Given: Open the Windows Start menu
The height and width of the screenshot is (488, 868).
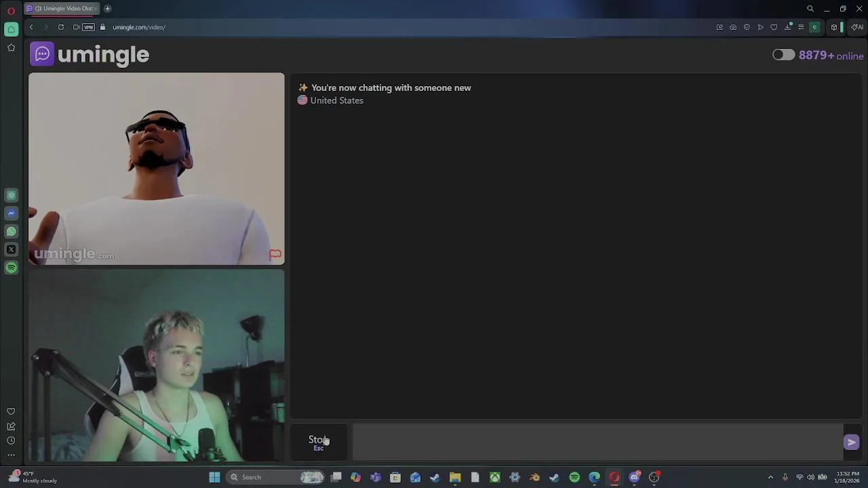Looking at the screenshot, I should 214,477.
